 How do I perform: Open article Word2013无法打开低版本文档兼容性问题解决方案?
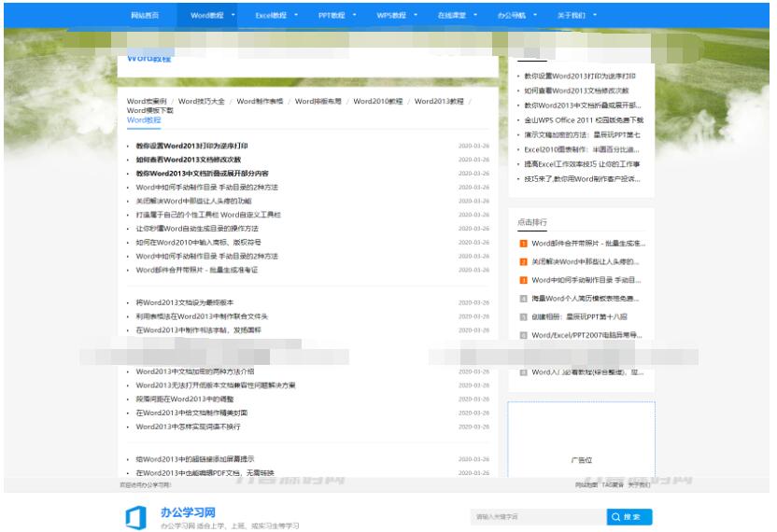(x=216, y=385)
